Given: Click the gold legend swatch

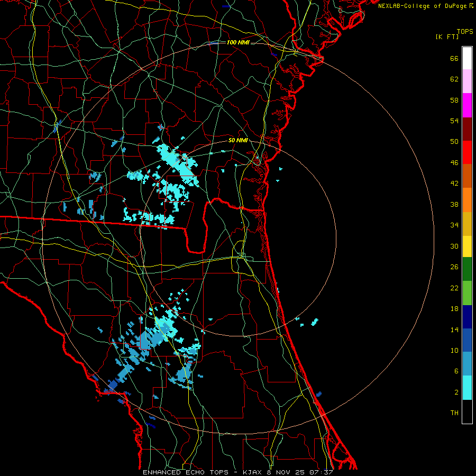Looking at the screenshot, I should coord(467,223).
